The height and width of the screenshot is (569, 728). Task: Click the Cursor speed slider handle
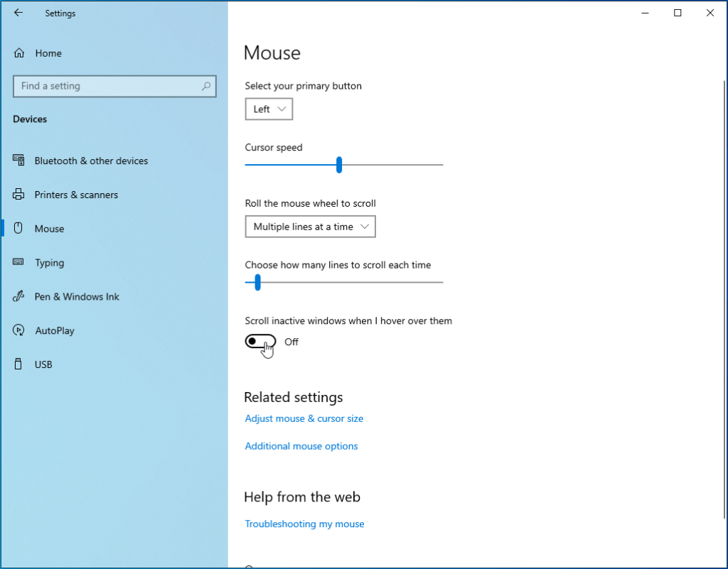pos(338,164)
